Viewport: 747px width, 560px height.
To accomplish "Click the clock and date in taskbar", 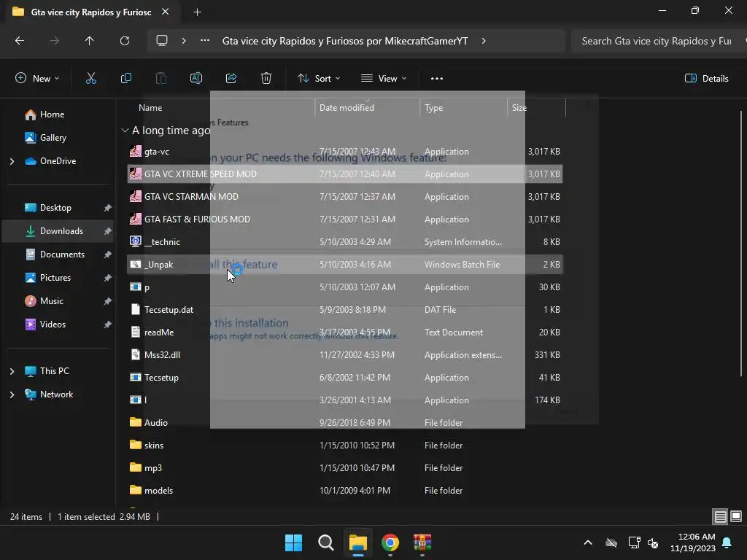I will coord(693,542).
